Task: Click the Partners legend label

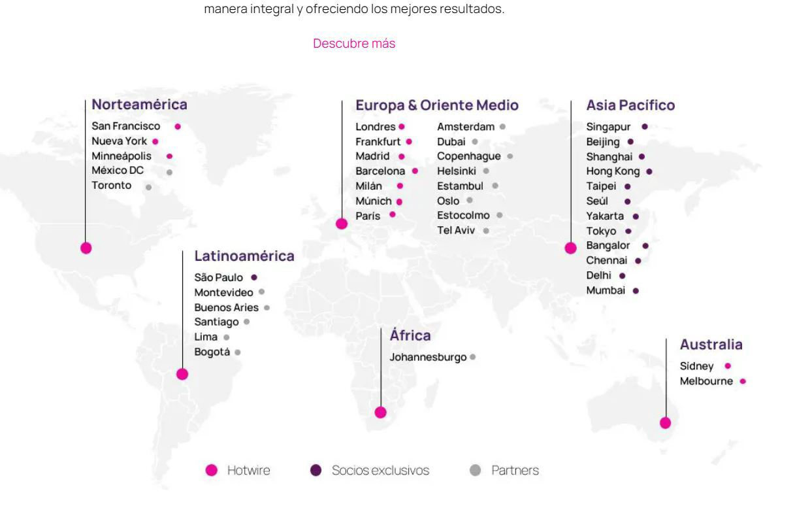Action: coord(515,471)
